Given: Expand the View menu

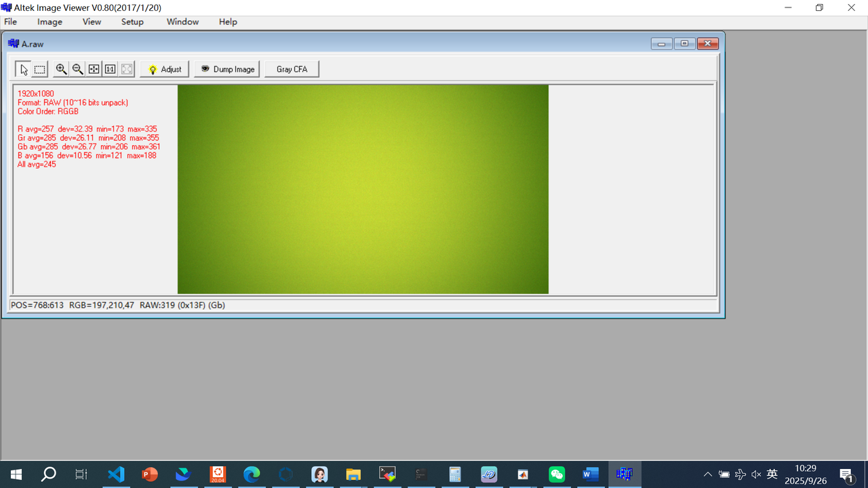Looking at the screenshot, I should click(92, 22).
